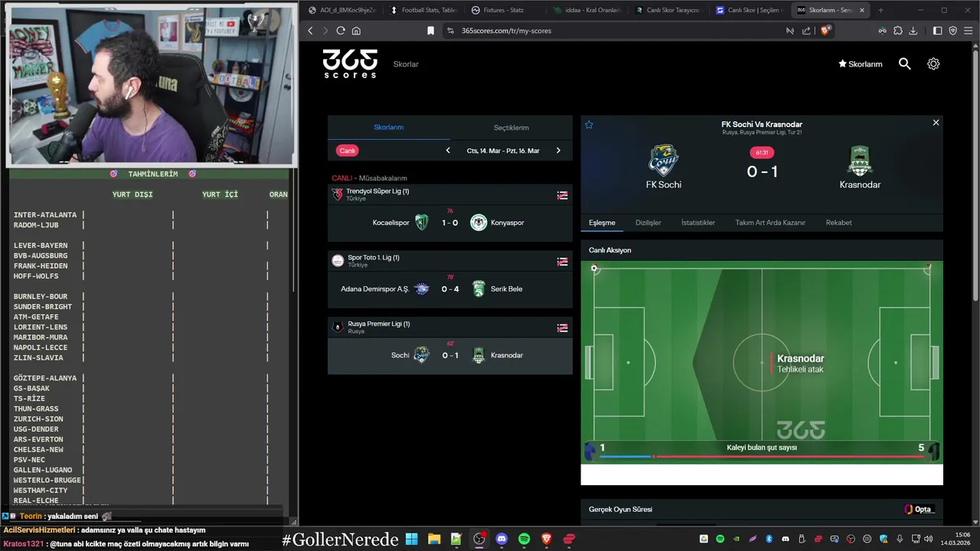Click the address bar URL
Image resolution: width=980 pixels, height=551 pixels.
point(506,31)
